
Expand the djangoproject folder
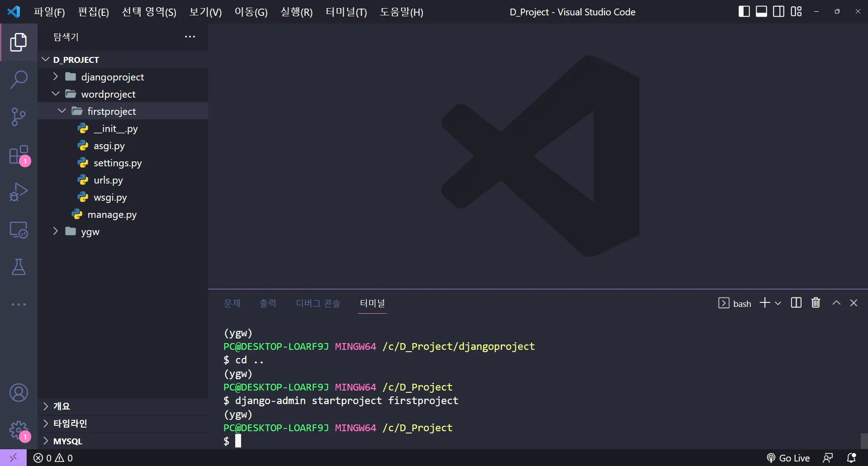point(123,77)
